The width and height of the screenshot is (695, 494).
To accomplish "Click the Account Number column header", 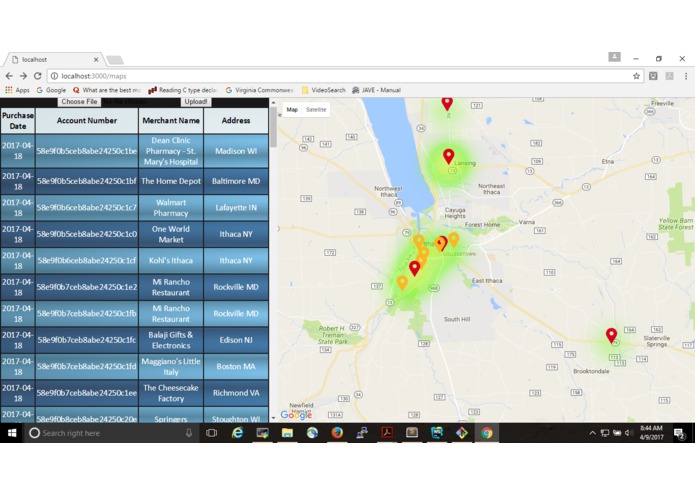I will point(87,121).
